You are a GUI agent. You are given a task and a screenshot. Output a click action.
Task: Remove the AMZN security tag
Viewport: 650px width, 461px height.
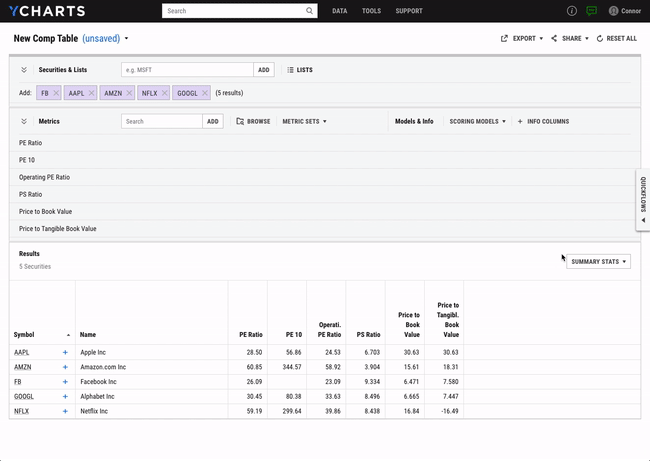[129, 93]
